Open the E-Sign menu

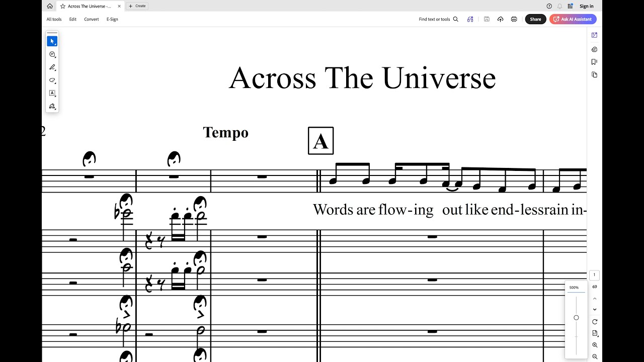point(112,19)
